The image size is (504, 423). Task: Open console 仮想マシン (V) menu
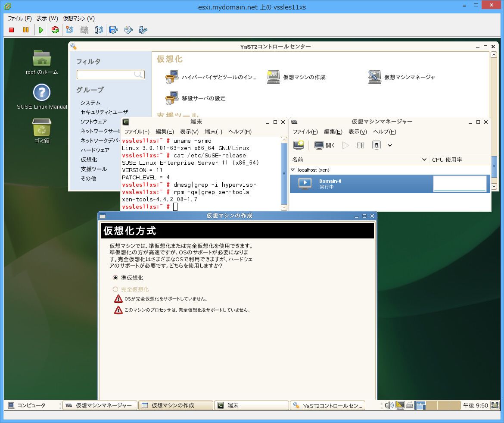pyautogui.click(x=79, y=19)
